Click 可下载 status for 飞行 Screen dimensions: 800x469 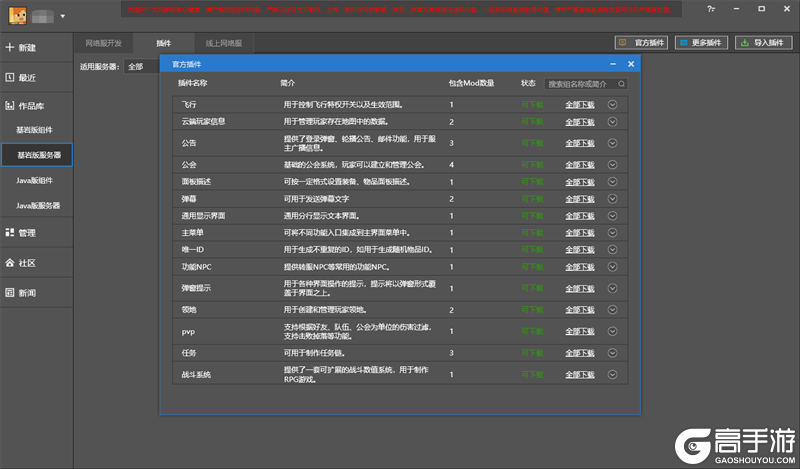tap(532, 105)
